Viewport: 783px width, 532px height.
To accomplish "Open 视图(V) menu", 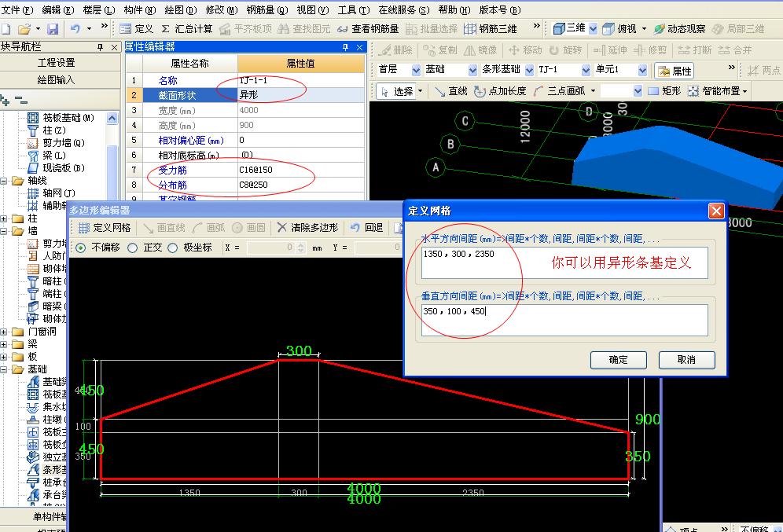I will click(313, 10).
